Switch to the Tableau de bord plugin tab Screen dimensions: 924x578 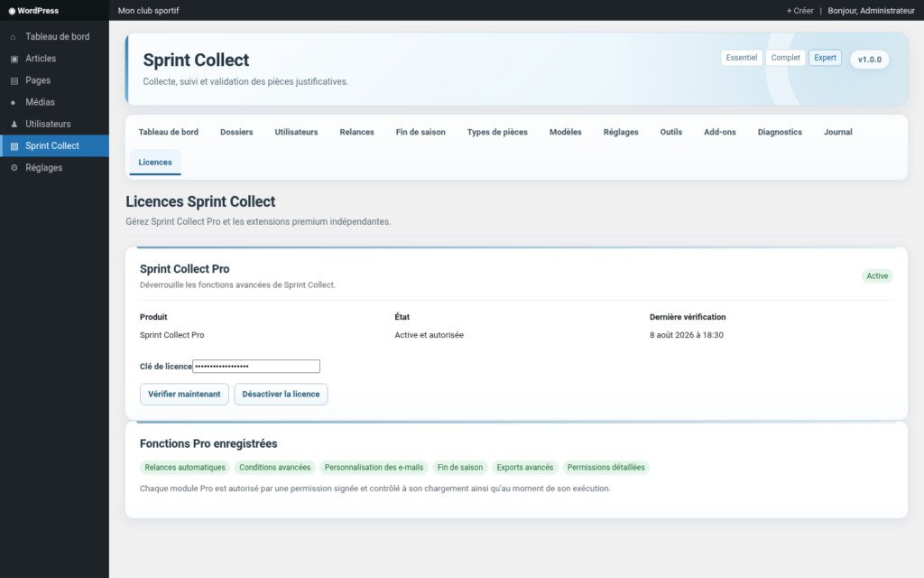point(169,132)
